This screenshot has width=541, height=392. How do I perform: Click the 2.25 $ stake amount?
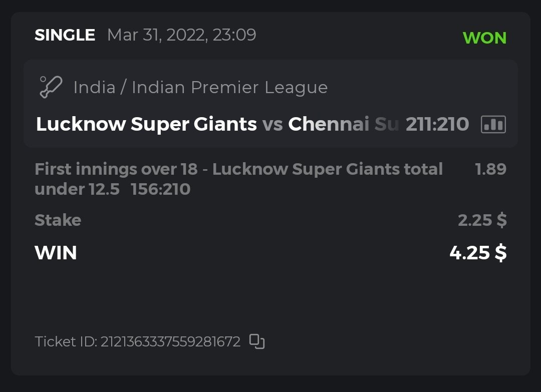tap(482, 220)
